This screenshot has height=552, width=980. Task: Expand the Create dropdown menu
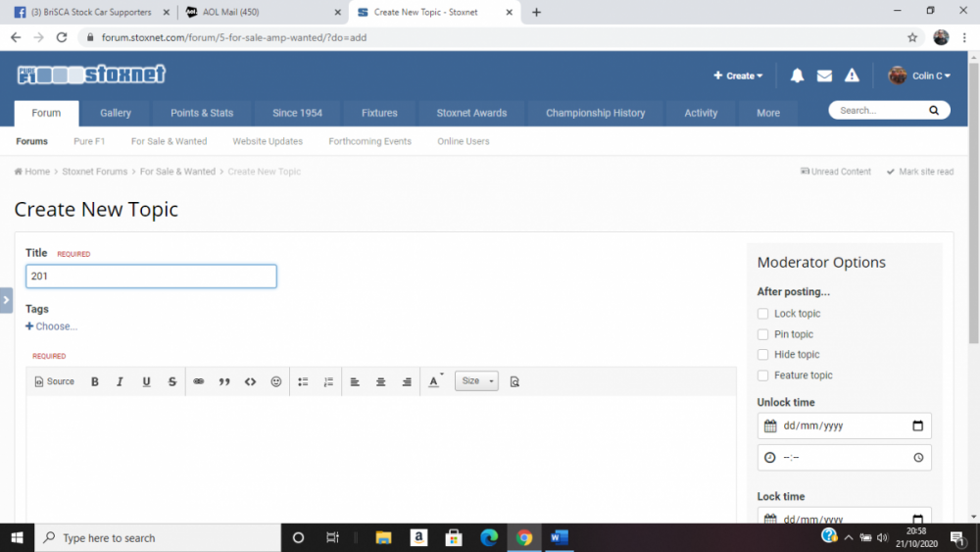738,75
